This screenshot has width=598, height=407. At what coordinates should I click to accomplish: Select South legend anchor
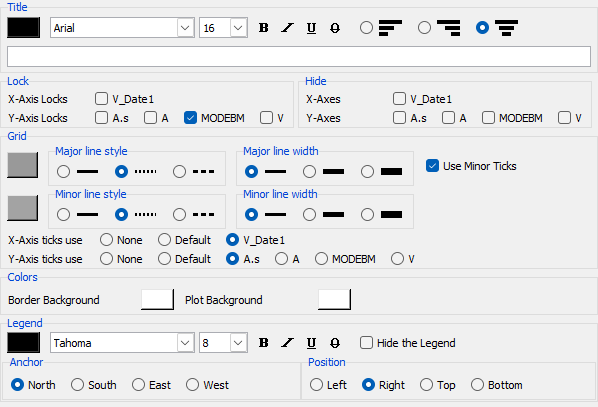pos(77,385)
